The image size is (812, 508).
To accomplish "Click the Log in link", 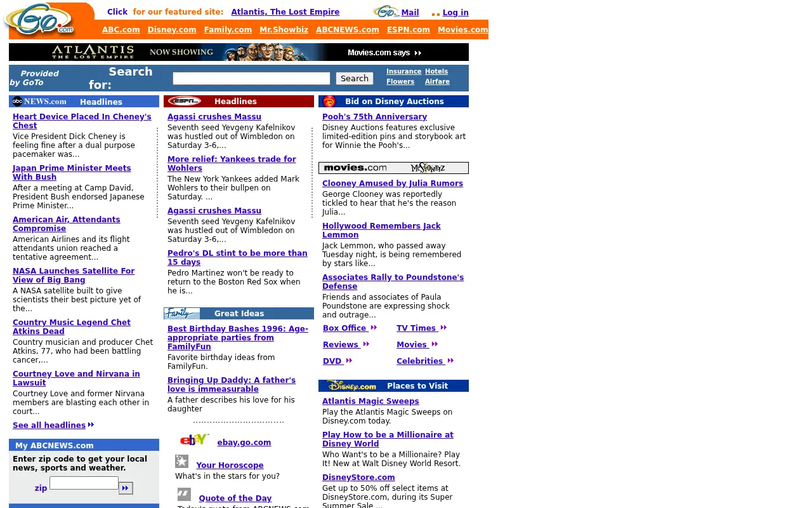I will [455, 13].
